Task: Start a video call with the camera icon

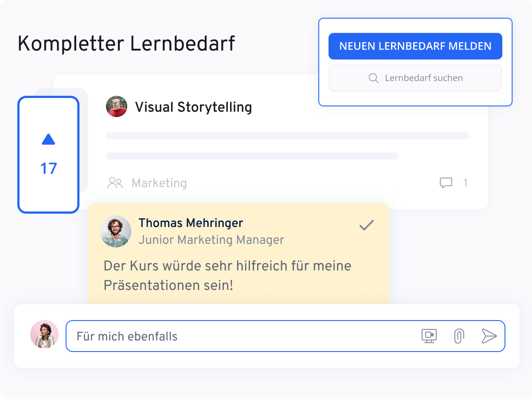Action: pyautogui.click(x=428, y=336)
